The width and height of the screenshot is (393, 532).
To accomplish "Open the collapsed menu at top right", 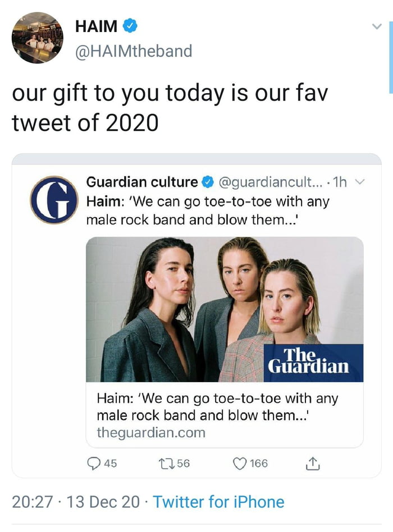I will pyautogui.click(x=377, y=25).
